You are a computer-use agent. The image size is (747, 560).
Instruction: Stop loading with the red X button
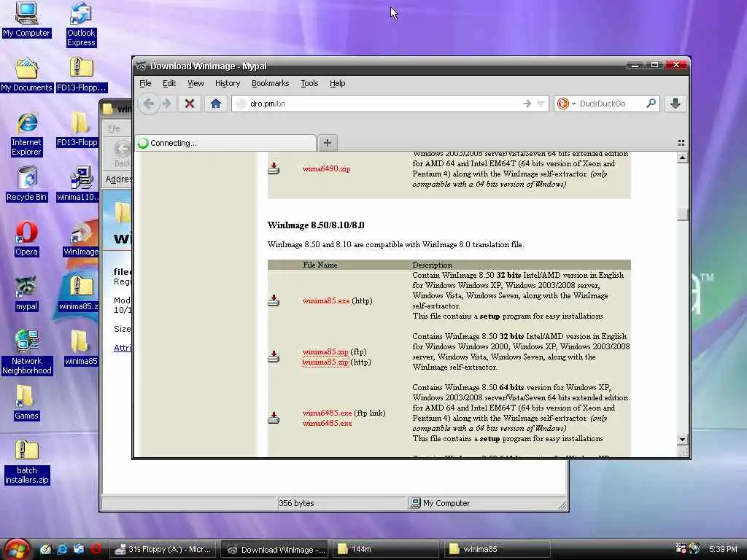pos(190,104)
